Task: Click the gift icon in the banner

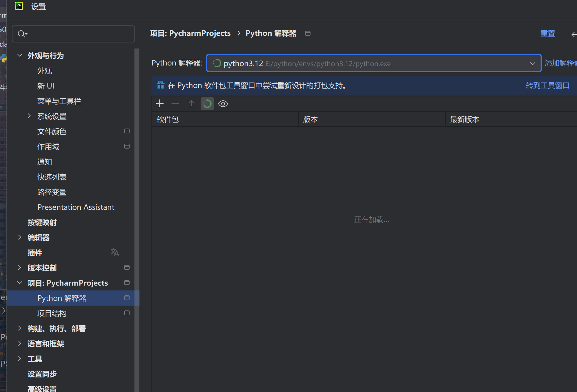Action: (161, 85)
